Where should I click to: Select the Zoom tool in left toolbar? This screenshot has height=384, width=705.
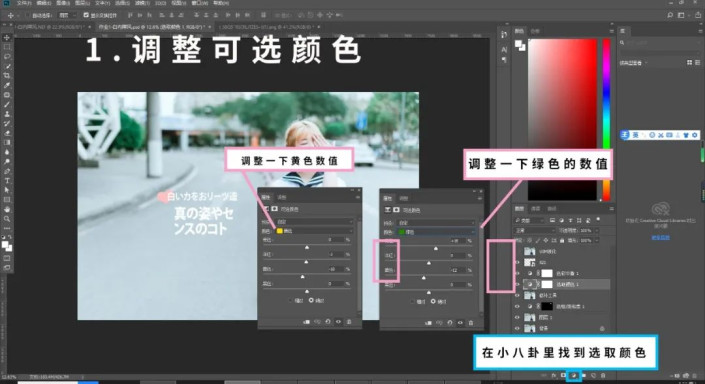[7, 219]
